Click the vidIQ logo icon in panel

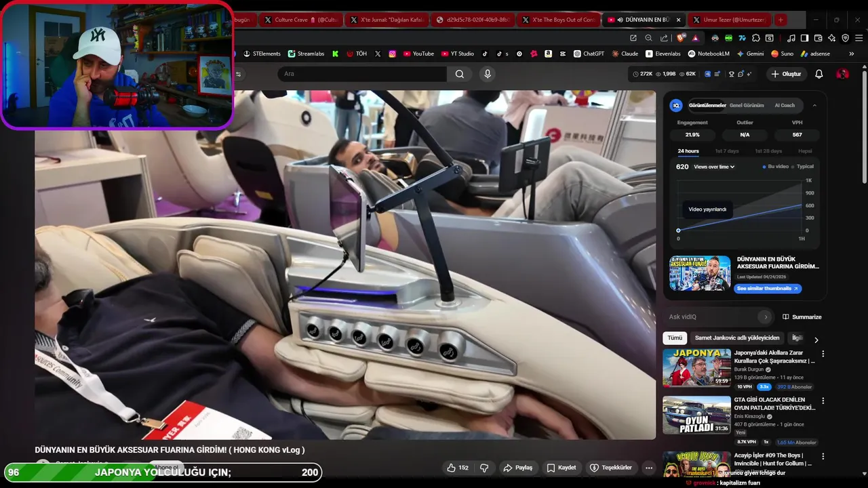coord(675,106)
